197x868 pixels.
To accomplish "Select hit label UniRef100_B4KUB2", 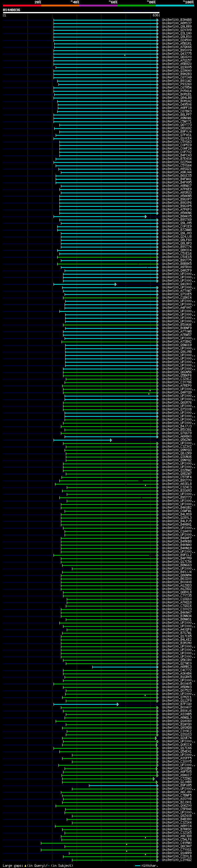I will pyautogui.click(x=177, y=507).
